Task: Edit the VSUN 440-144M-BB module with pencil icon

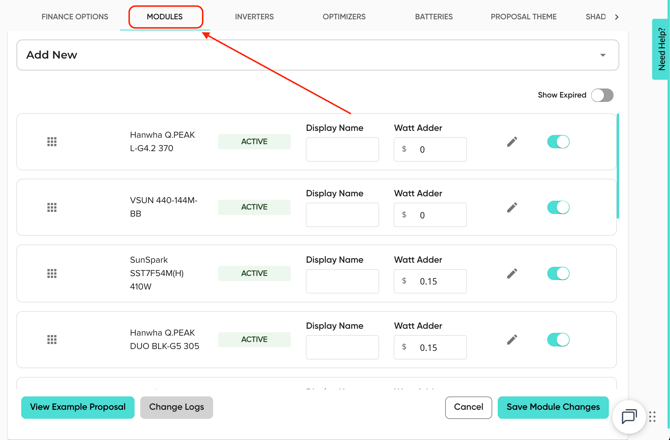Action: pyautogui.click(x=512, y=208)
